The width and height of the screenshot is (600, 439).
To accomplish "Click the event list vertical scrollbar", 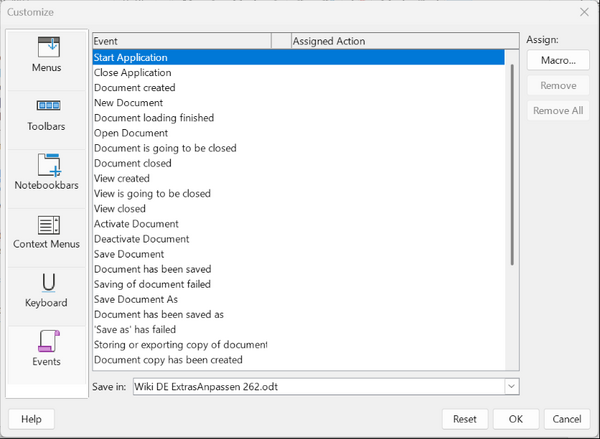I will coord(512,165).
